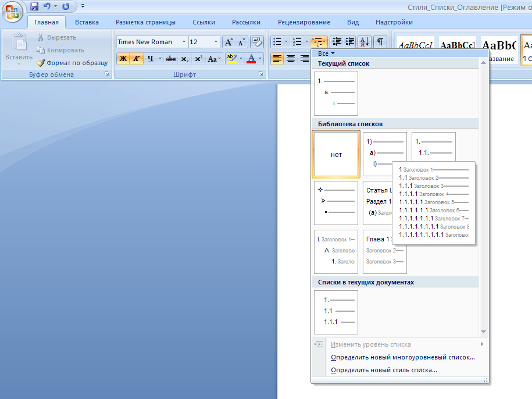
Task: Open the Разметка страницы tab
Action: pyautogui.click(x=145, y=22)
